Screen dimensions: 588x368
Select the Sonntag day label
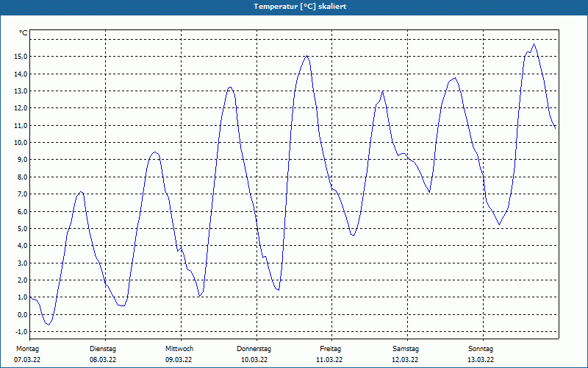click(x=481, y=349)
